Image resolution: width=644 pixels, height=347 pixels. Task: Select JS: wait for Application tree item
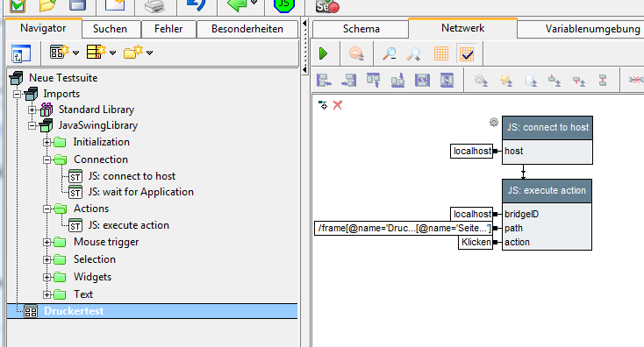pos(141,192)
